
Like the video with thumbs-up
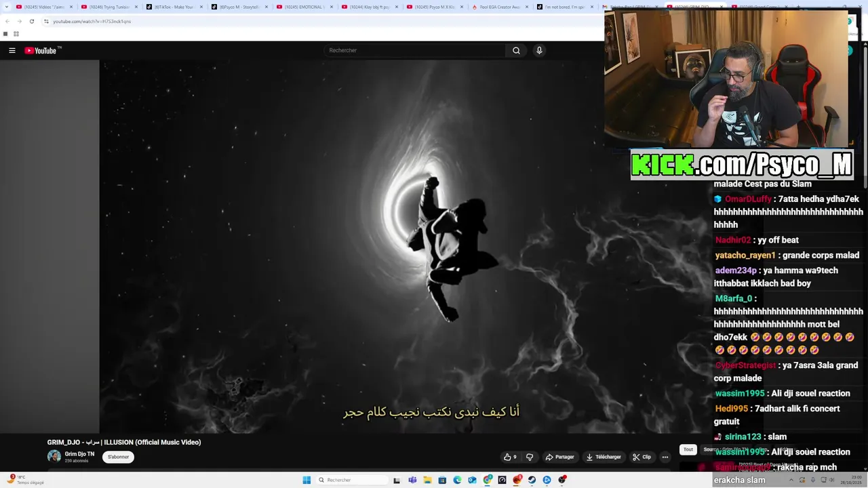pos(510,457)
